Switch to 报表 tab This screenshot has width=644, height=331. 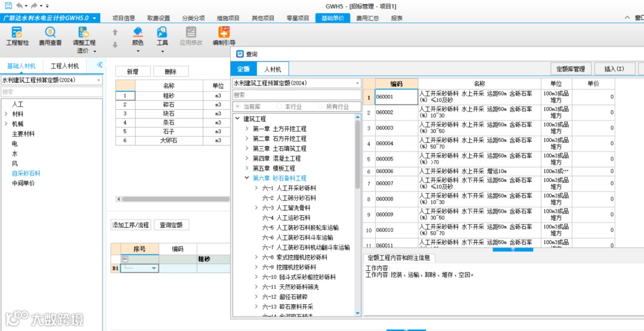pyautogui.click(x=397, y=18)
